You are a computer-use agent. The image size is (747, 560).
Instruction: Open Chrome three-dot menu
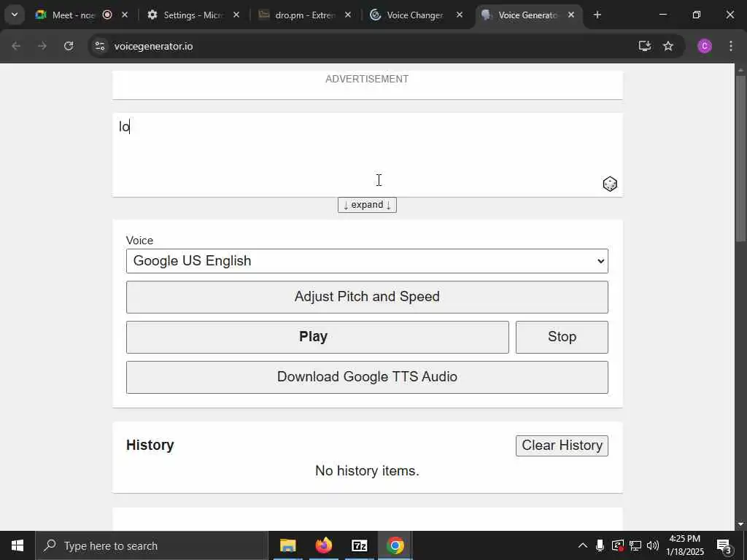731,46
